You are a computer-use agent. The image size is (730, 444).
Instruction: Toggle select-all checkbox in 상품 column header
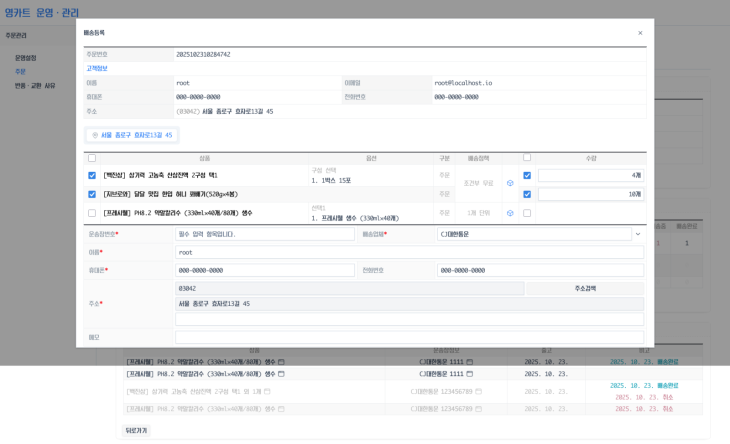tap(92, 158)
